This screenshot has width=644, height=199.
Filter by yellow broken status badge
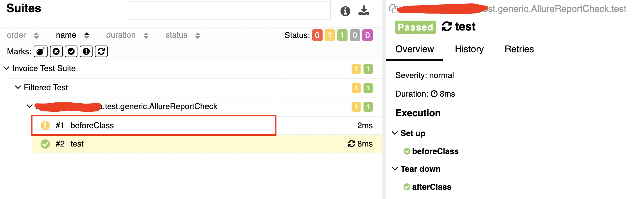330,35
